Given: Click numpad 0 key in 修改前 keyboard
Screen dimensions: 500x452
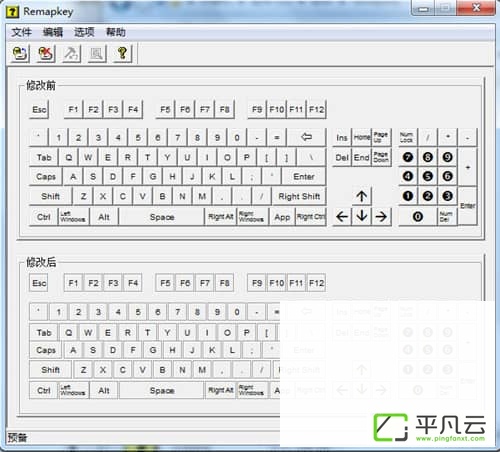Looking at the screenshot, I should click(x=418, y=217).
